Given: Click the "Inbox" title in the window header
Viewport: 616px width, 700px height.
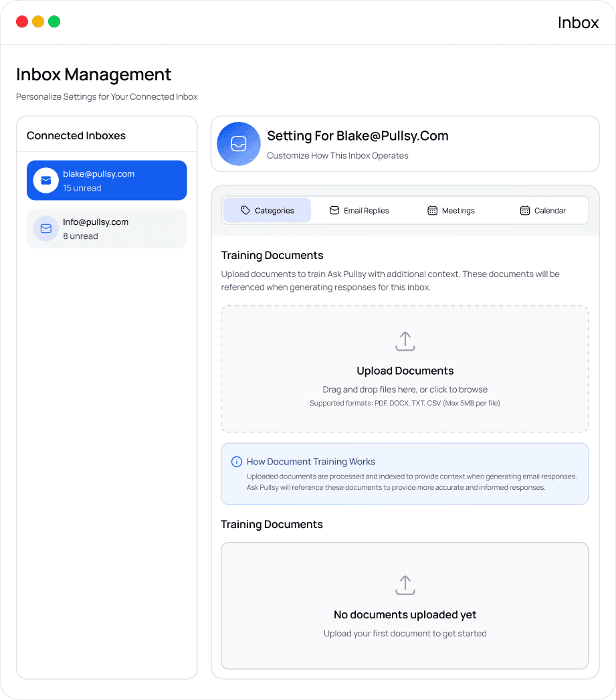Looking at the screenshot, I should [578, 23].
